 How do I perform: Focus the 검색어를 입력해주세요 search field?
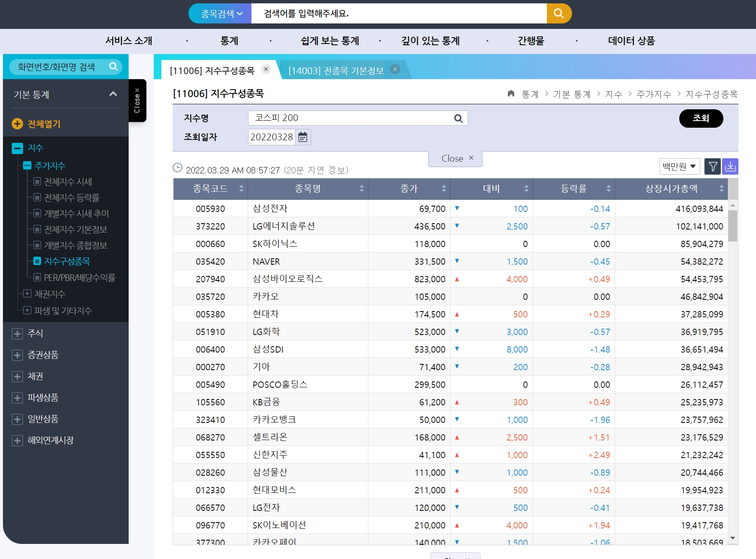tap(399, 13)
